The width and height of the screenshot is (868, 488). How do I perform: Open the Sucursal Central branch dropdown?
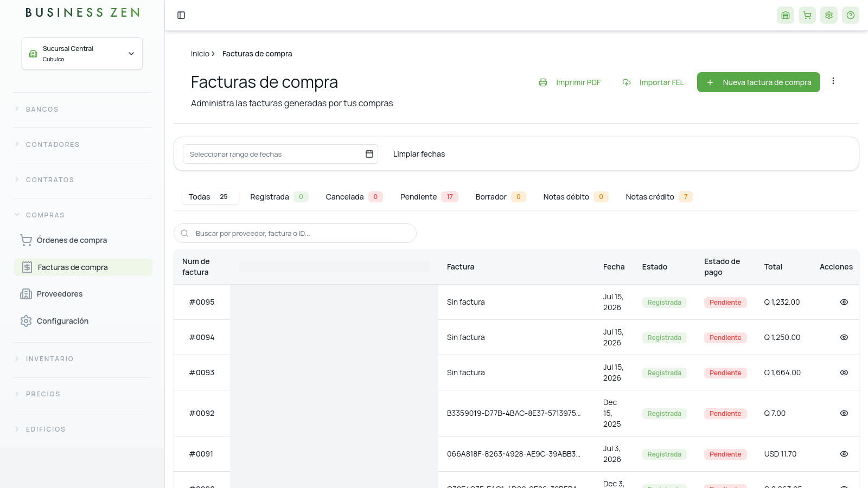coord(82,54)
